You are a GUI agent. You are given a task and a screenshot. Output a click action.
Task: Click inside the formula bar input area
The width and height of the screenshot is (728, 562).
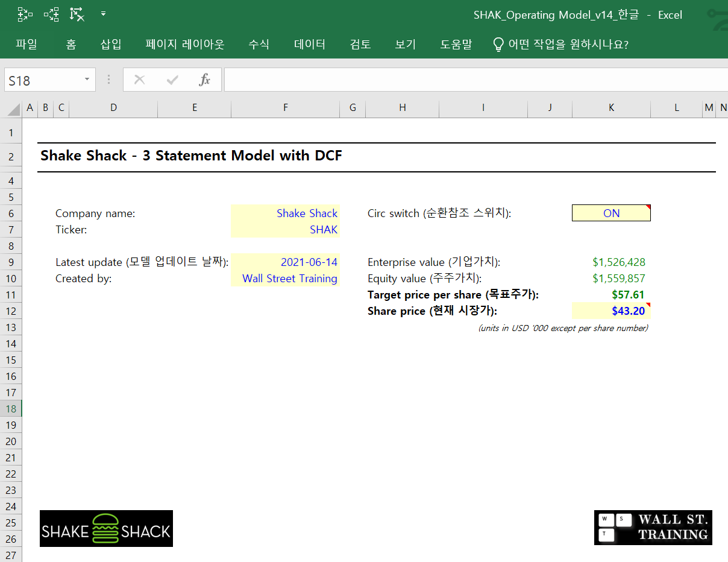(x=476, y=80)
